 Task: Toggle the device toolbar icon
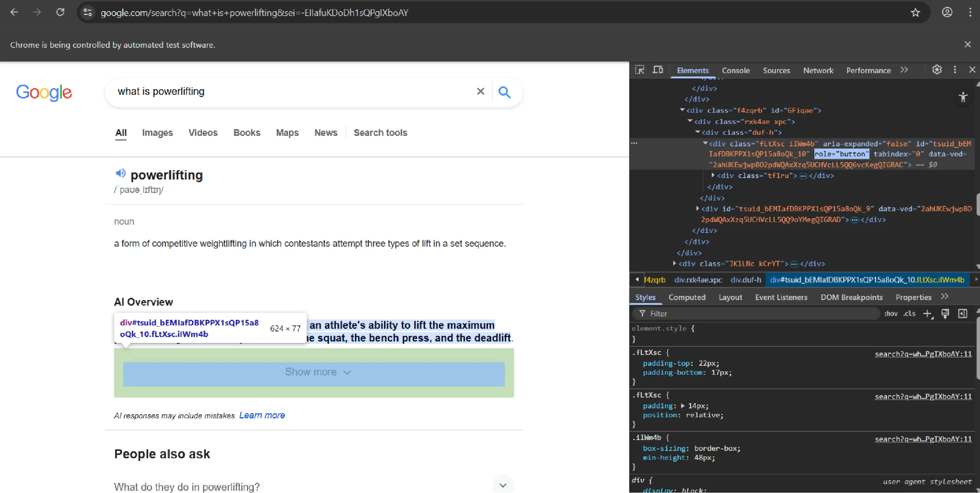(x=658, y=70)
